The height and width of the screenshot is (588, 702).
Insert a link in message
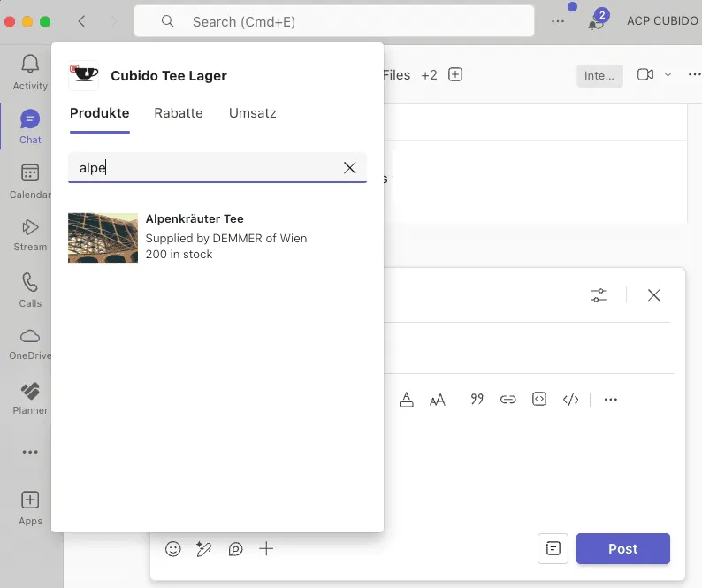click(x=507, y=400)
